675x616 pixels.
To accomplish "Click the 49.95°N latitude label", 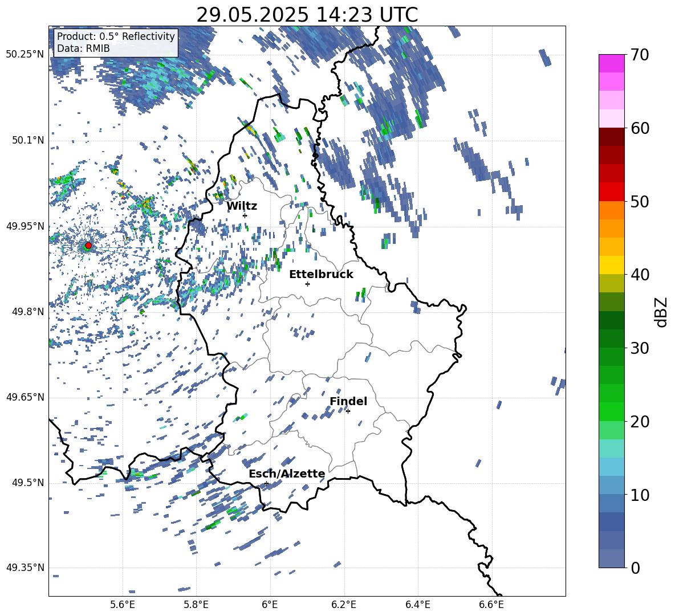I will 25,226.
